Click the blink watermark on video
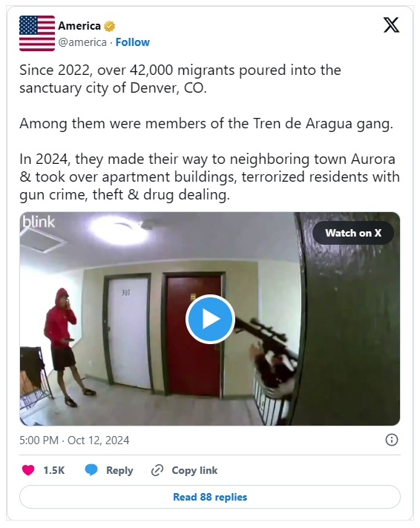Screen dimensions: 420x528 click(39, 222)
